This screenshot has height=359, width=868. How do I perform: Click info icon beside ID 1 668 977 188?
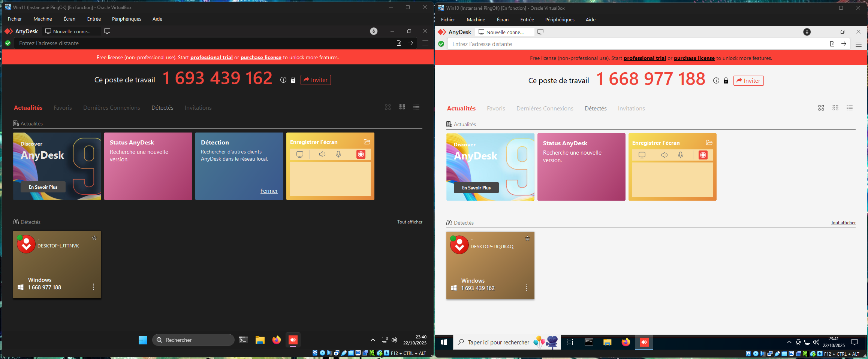pyautogui.click(x=716, y=80)
